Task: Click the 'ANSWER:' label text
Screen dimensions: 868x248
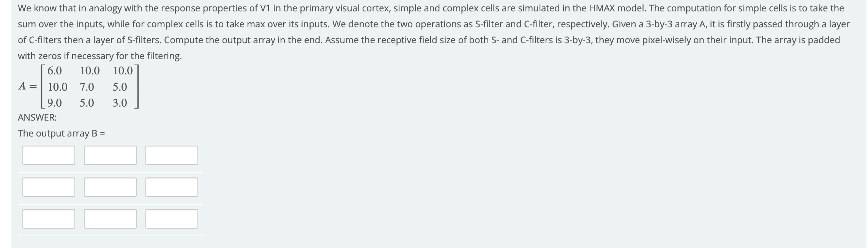Action: point(37,117)
